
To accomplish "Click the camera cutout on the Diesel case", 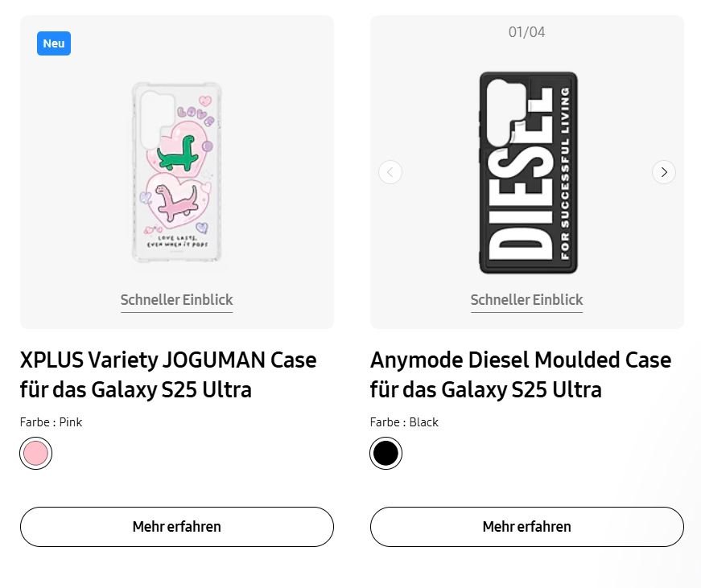I will 501,110.
